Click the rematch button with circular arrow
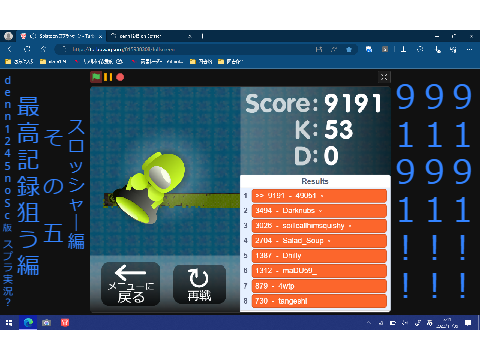 pos(199,284)
